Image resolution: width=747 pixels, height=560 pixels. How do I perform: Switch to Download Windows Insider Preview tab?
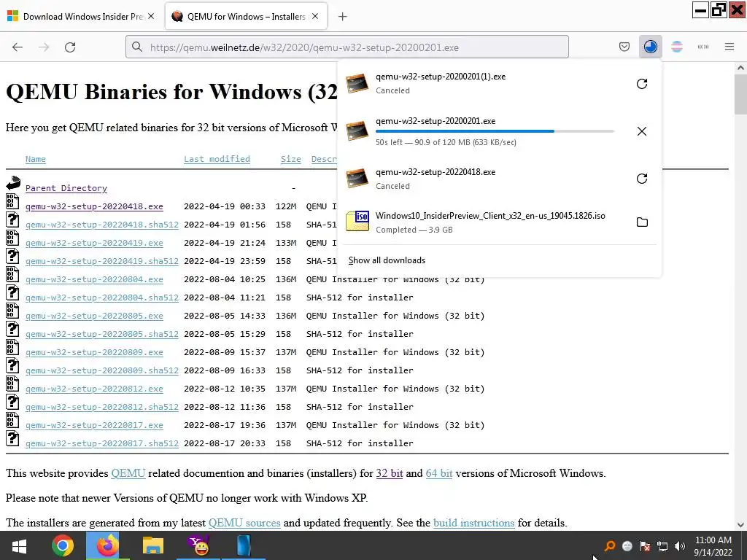80,17
